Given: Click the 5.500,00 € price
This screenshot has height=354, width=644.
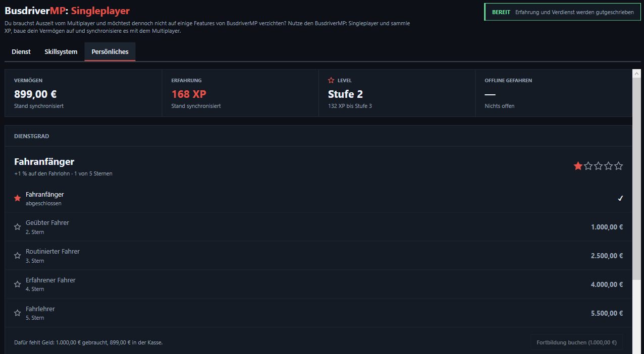Looking at the screenshot, I should tap(607, 313).
